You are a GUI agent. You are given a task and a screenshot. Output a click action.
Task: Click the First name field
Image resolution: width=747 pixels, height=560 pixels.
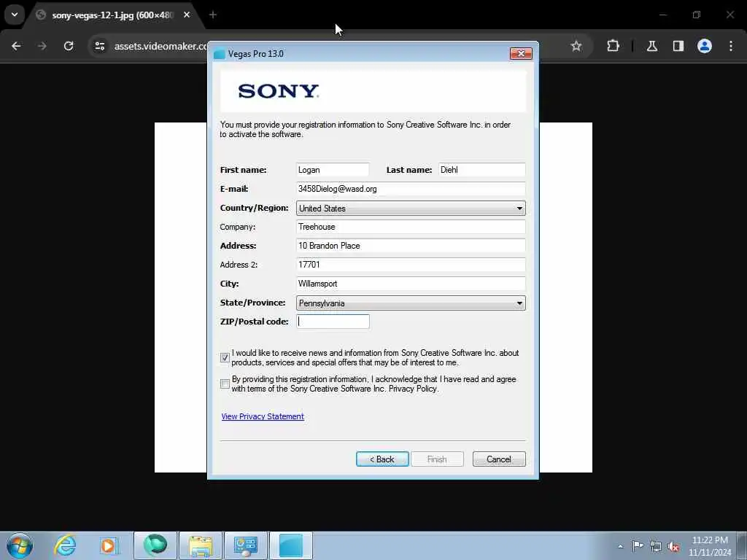pyautogui.click(x=333, y=170)
